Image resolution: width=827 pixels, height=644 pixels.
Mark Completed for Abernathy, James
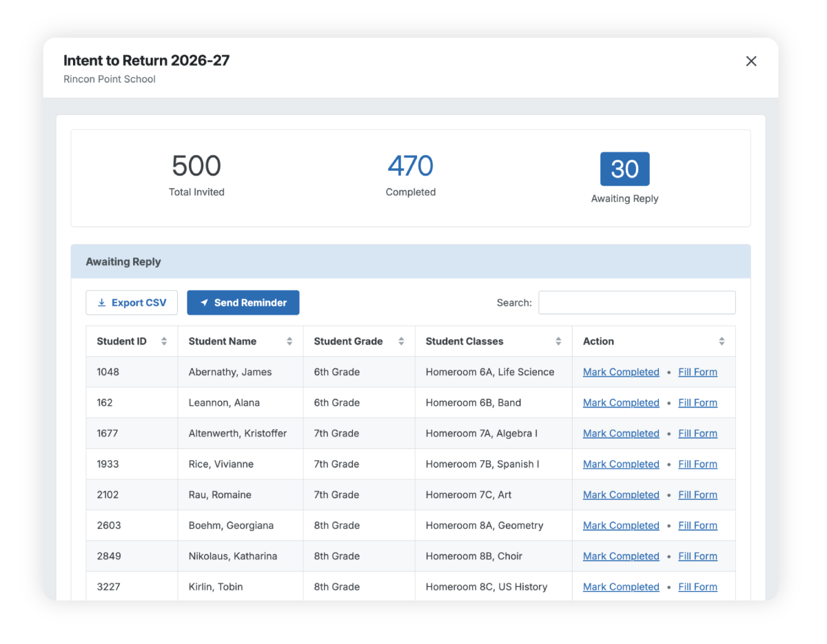pos(621,372)
